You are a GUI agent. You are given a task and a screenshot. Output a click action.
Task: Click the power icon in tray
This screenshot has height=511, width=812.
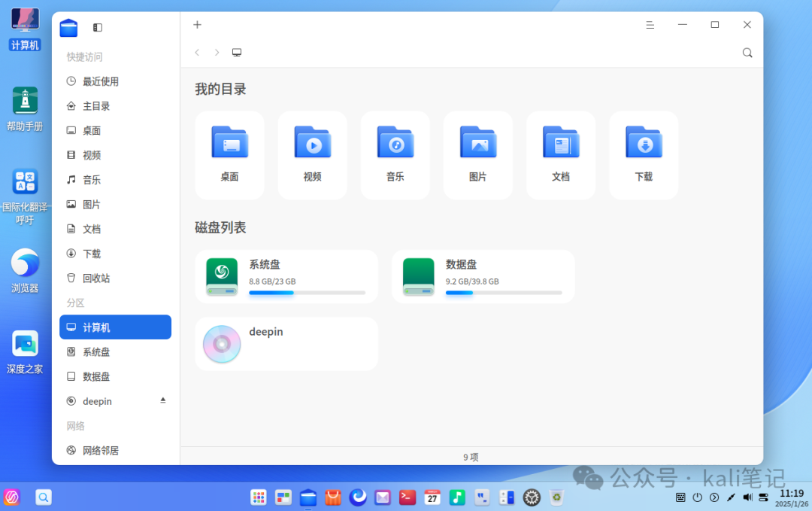(x=698, y=497)
